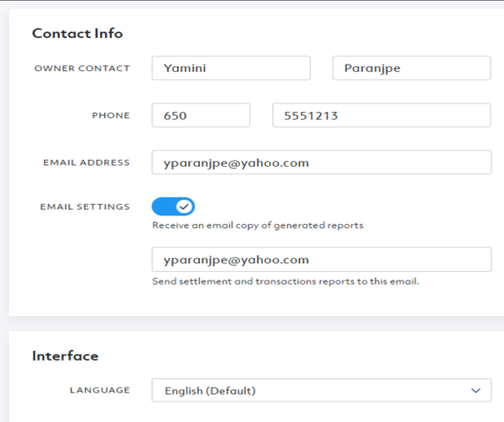Click the LANGUAGE label
The image size is (504, 422).
pos(99,390)
